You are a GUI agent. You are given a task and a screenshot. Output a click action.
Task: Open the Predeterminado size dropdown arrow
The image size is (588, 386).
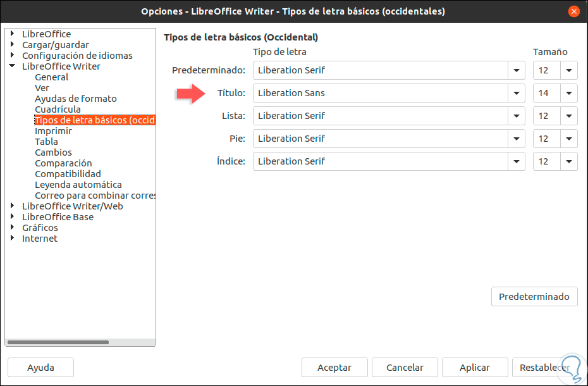pos(569,70)
